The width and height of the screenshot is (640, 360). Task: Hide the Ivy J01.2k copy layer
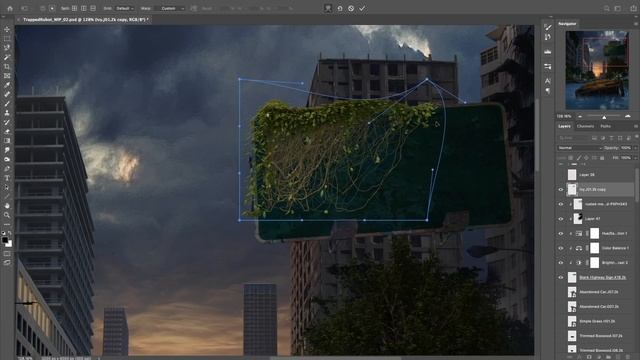(561, 189)
